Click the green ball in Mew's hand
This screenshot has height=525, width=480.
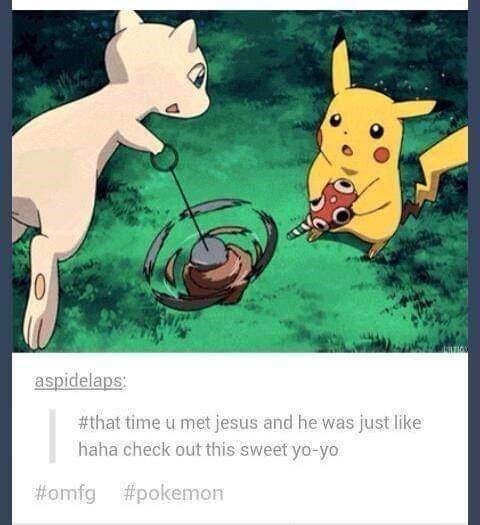[164, 158]
